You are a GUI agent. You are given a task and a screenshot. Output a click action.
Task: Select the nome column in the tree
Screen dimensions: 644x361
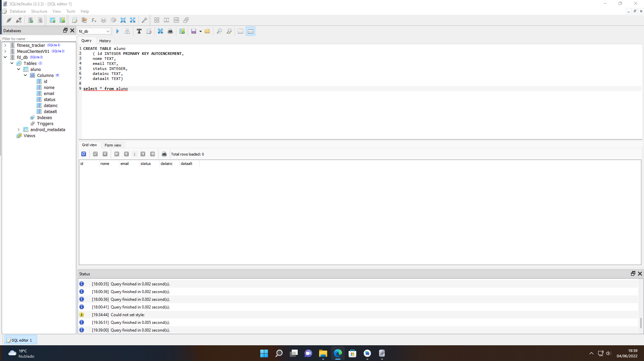click(49, 87)
